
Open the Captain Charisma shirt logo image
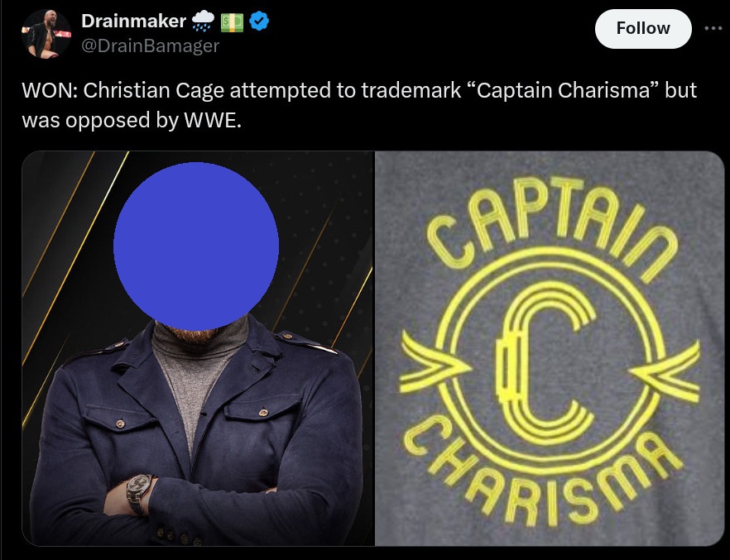click(x=550, y=348)
